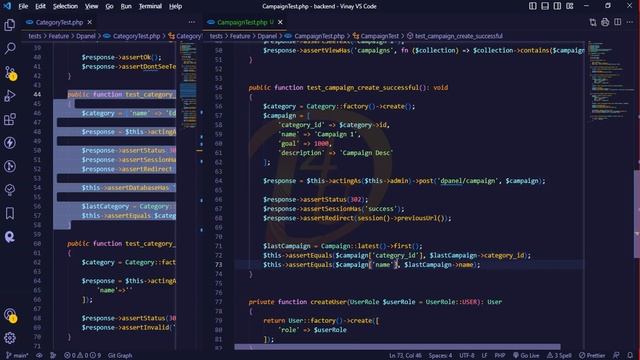Viewport: 640px width, 360px height.
Task: Click 'Ln 73, Col 46' cursor position
Action: point(405,356)
